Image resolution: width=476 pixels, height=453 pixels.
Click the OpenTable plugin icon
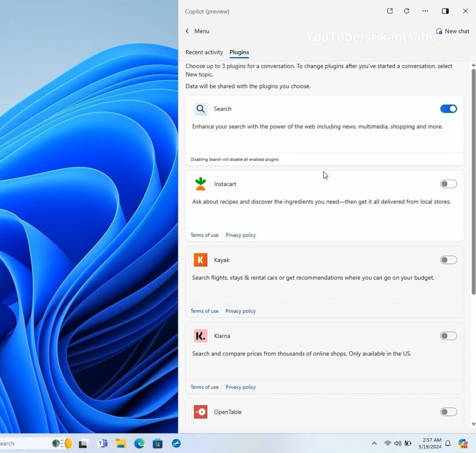point(201,412)
